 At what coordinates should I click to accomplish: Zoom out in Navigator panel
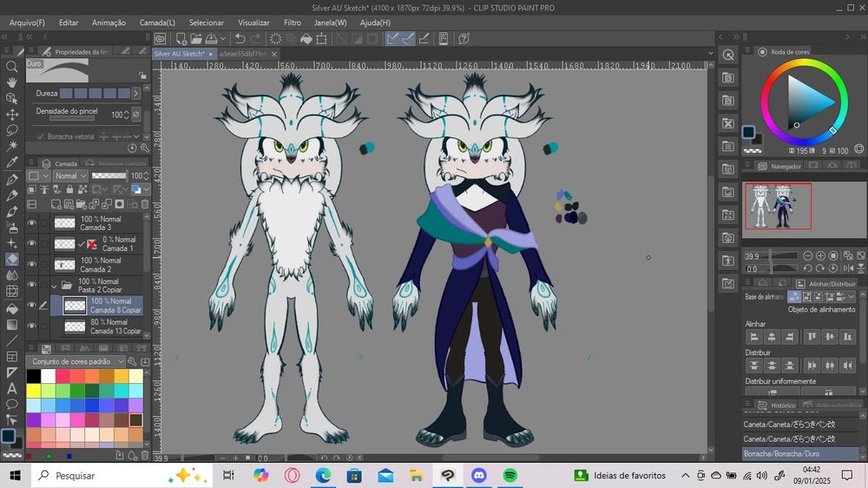click(x=807, y=256)
